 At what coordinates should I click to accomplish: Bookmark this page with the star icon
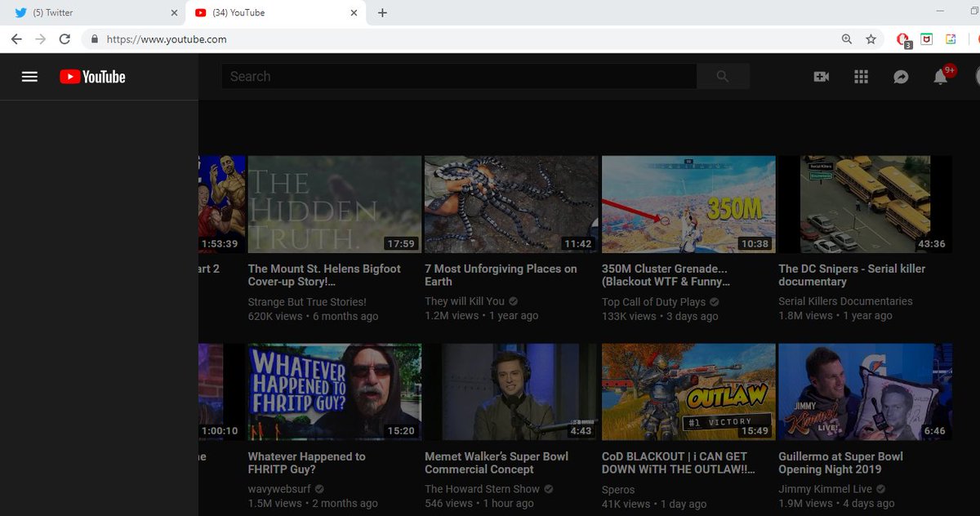coord(871,39)
